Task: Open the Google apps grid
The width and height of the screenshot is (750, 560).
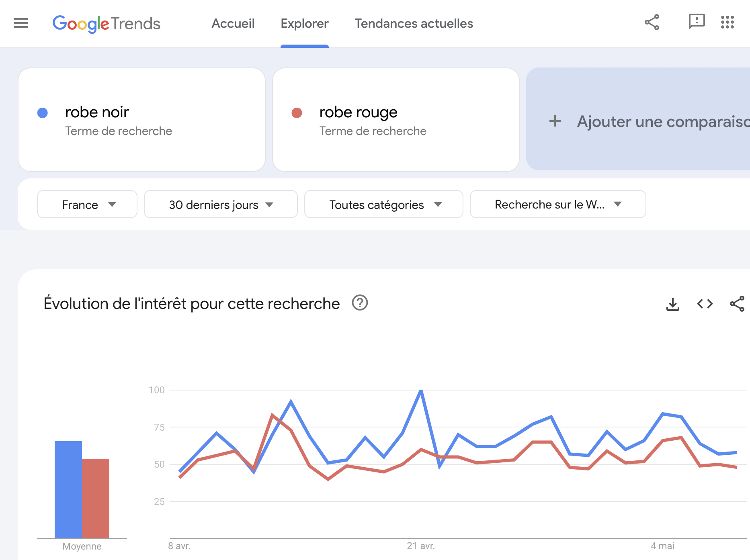Action: (727, 22)
